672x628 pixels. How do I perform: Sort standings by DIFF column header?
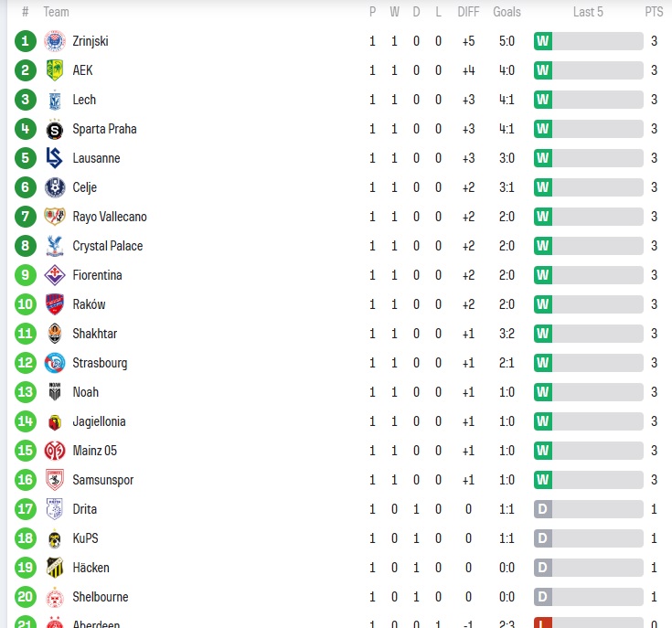(x=468, y=12)
